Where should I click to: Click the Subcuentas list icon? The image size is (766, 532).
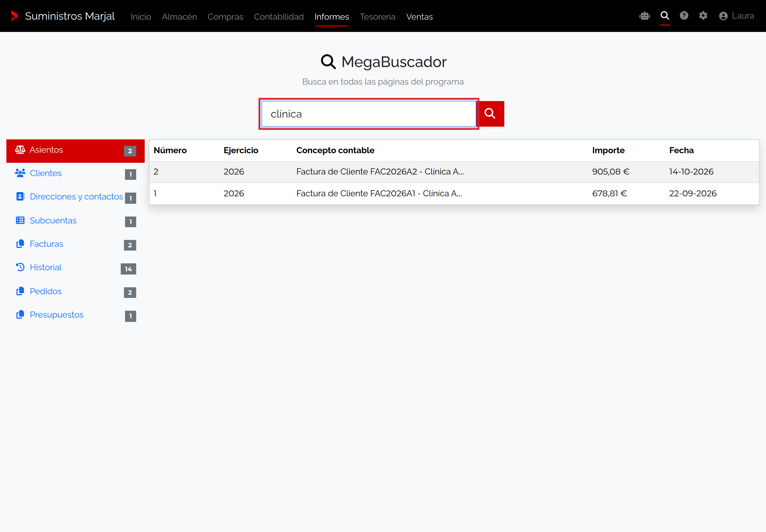(20, 220)
